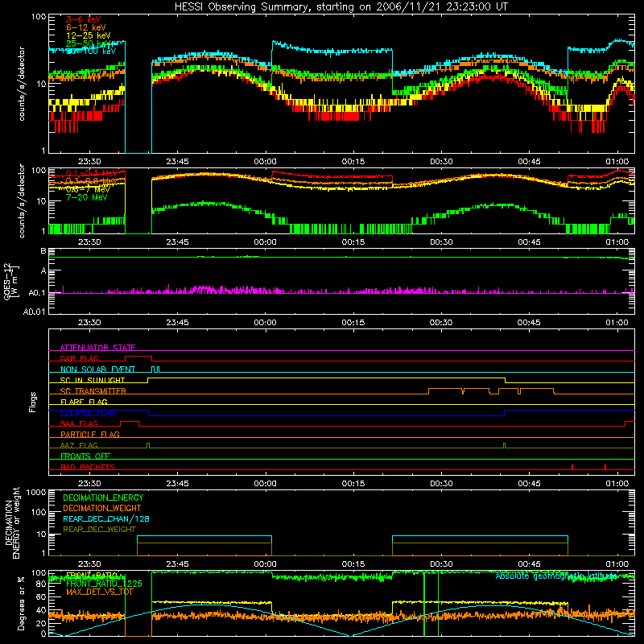Screen dimensions: 644x644
Task: Click the GOES-12 vertical axis label
Action: click(x=11, y=281)
